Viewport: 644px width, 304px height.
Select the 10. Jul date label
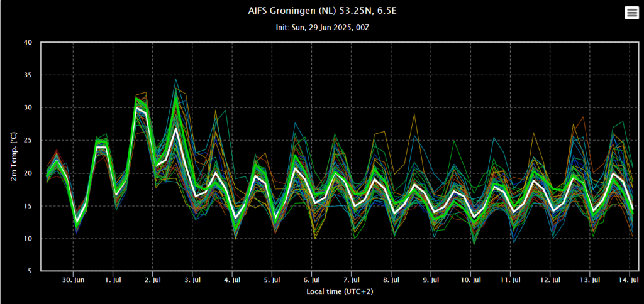[471, 279]
